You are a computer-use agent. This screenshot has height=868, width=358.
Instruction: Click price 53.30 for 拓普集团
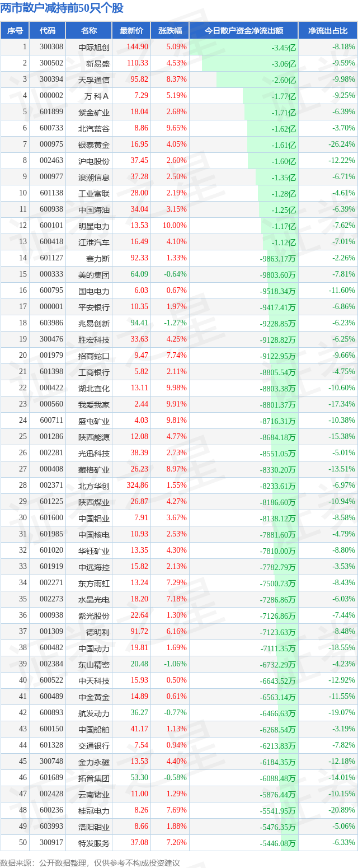[139, 778]
